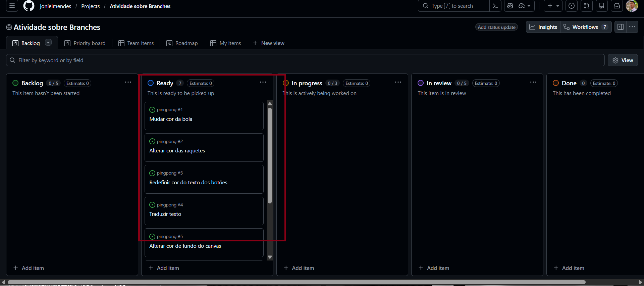Open the hamburger navigation menu

click(x=12, y=6)
